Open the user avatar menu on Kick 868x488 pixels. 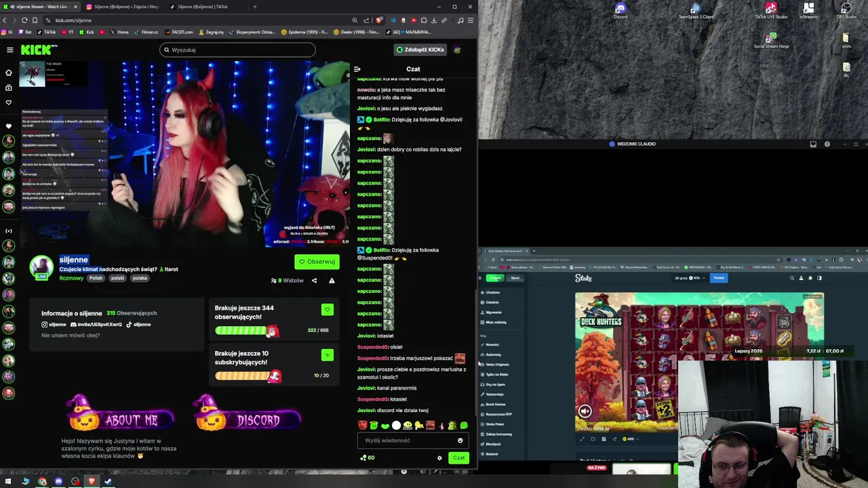pos(458,49)
